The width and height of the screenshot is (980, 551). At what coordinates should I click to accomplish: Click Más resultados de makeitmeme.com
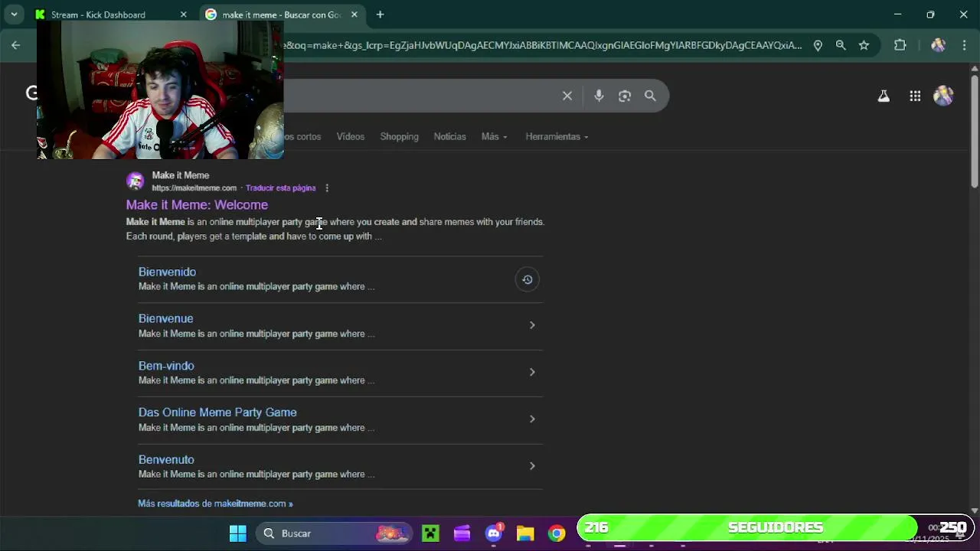coord(215,504)
